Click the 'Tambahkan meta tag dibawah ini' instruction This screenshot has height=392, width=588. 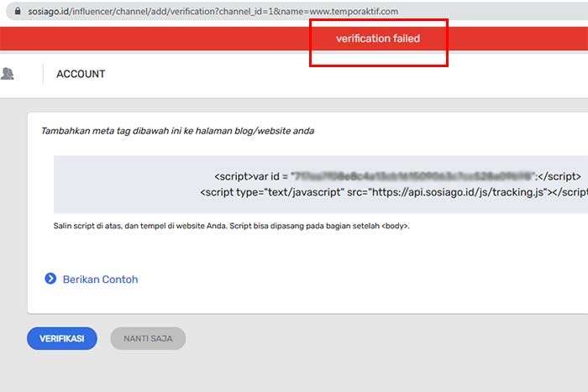click(x=178, y=131)
